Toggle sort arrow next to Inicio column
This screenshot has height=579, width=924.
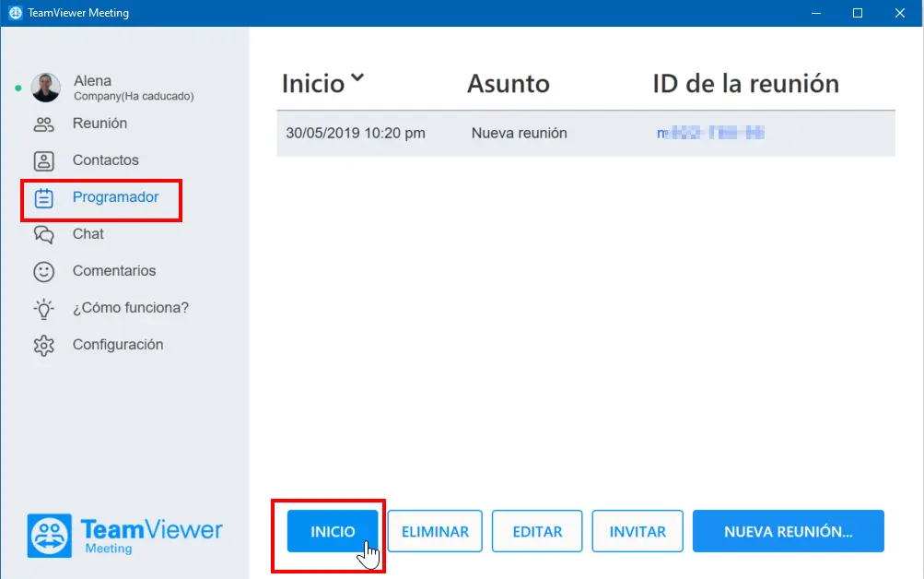357,77
